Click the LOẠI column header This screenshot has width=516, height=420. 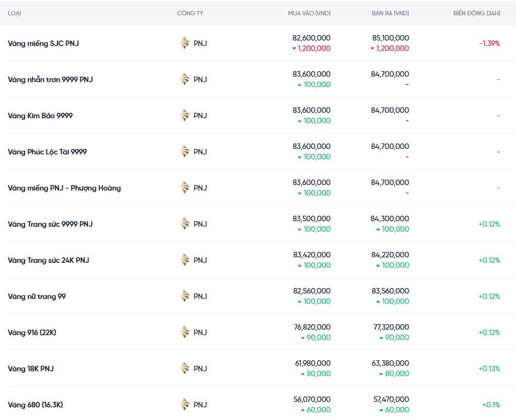[x=15, y=13]
